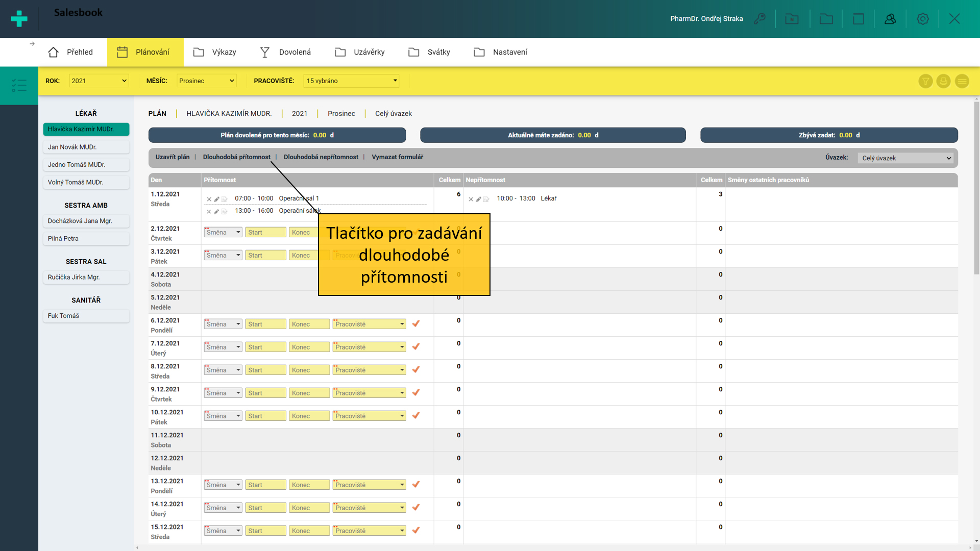Open the Měsíc dropdown showing Prosinec
Viewport: 980px width, 551px height.
207,81
